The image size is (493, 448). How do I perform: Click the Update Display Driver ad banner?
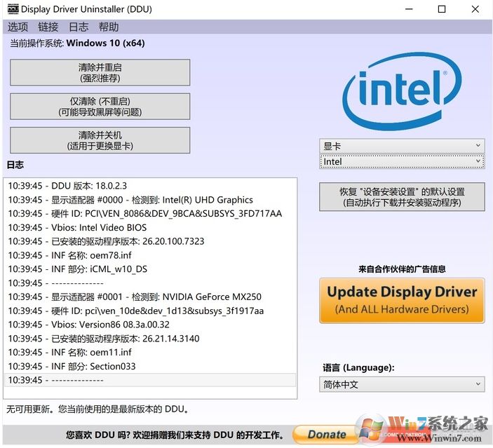click(402, 301)
